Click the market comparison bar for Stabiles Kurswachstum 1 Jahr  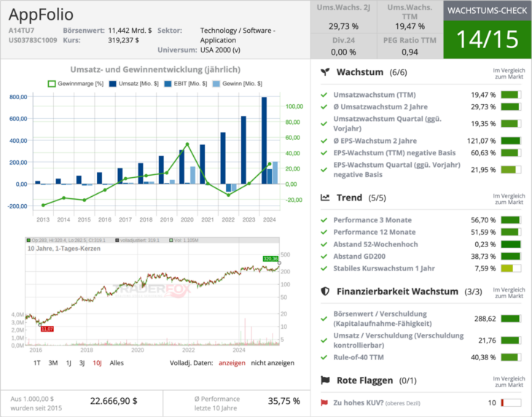click(511, 268)
